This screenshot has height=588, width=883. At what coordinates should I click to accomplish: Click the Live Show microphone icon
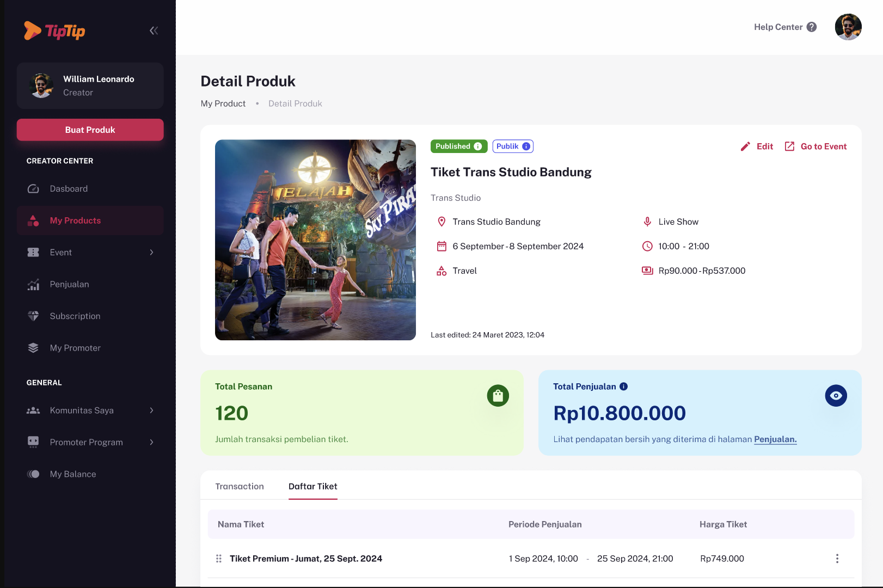tap(647, 222)
